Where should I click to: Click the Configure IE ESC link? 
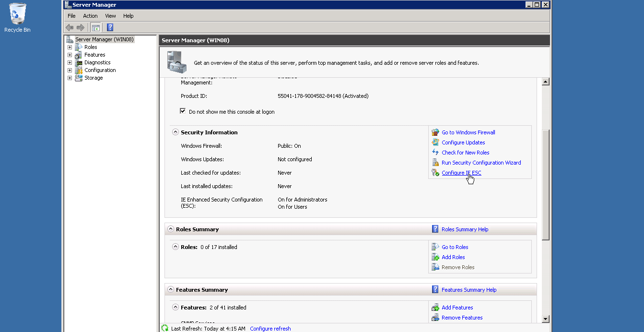[461, 173]
